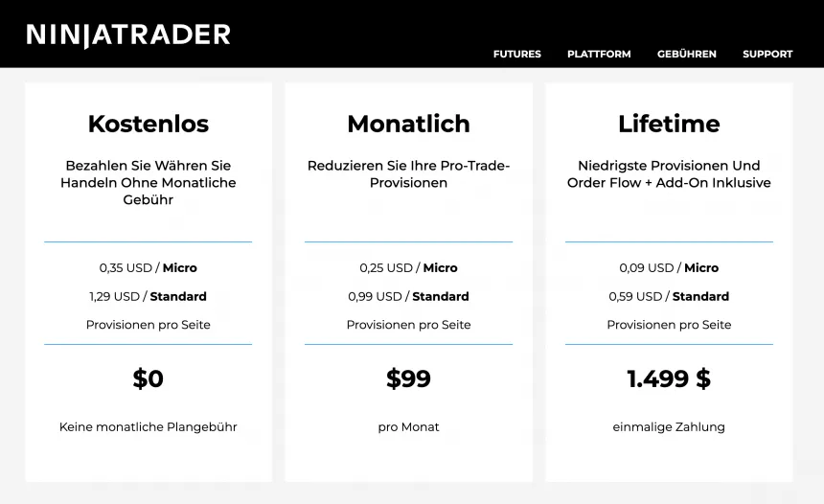The width and height of the screenshot is (824, 504).
Task: Click the 1,29 USD Standard commission
Action: pyautogui.click(x=149, y=297)
